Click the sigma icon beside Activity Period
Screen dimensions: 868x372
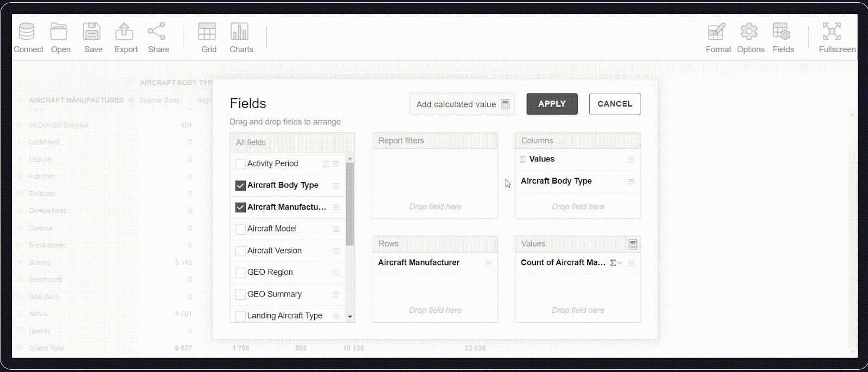(325, 164)
